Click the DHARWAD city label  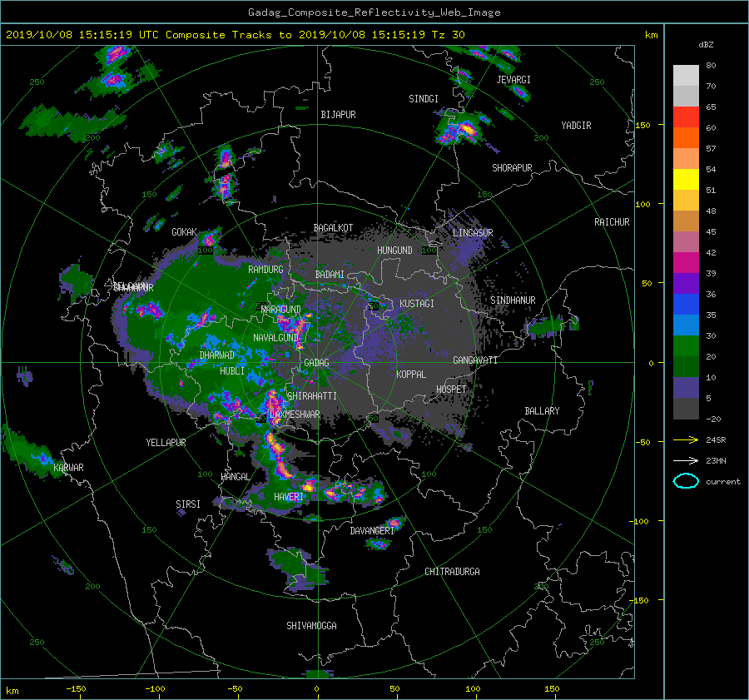click(x=217, y=355)
